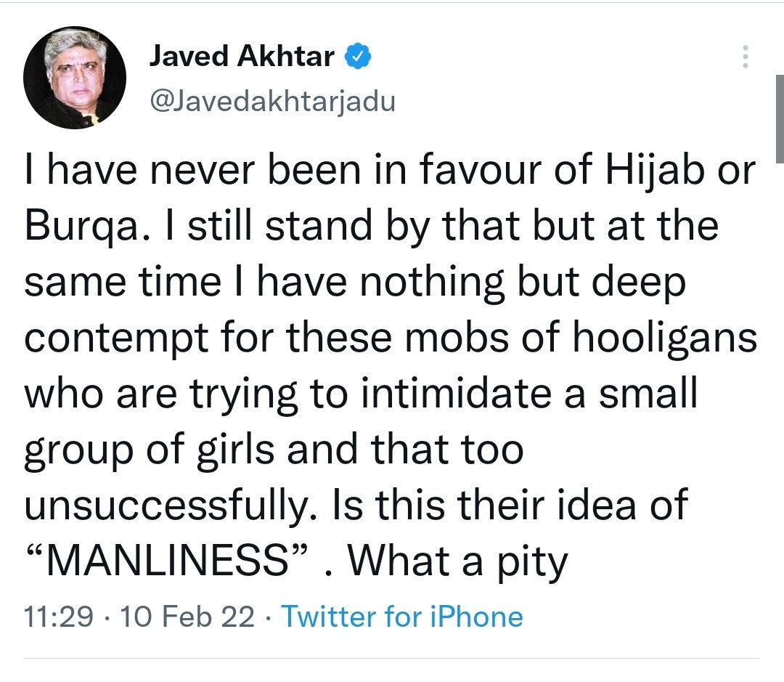Image resolution: width=784 pixels, height=682 pixels.
Task: Click the display name Javed Akhtar
Action: click(x=242, y=57)
